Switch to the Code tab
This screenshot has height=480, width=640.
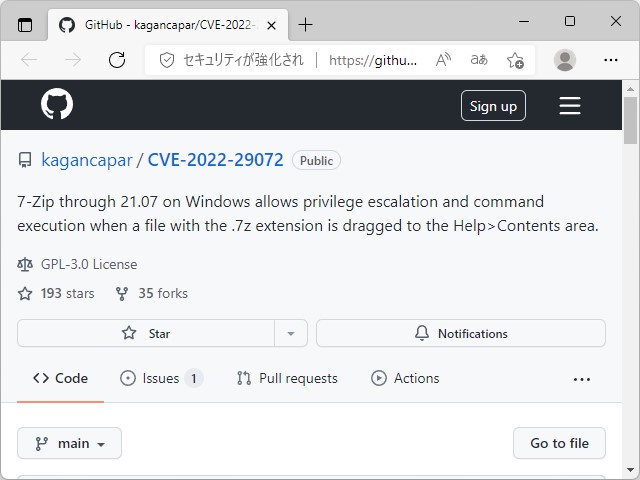point(60,378)
